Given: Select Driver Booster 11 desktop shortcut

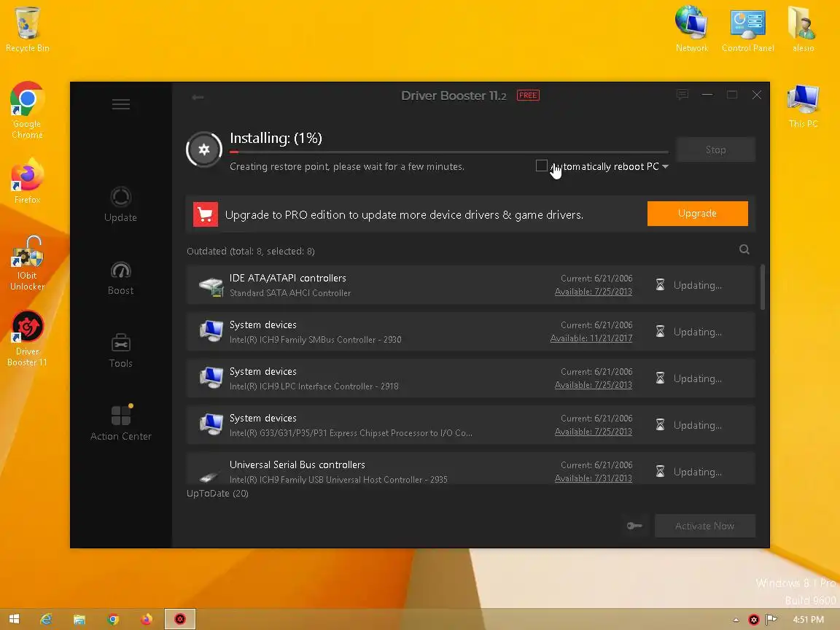Looking at the screenshot, I should click(x=27, y=338).
